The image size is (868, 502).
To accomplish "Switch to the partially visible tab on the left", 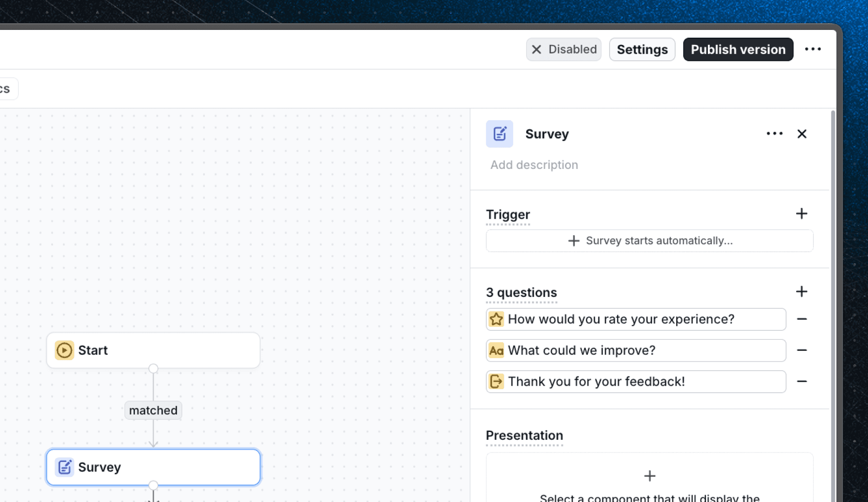I will 6,88.
